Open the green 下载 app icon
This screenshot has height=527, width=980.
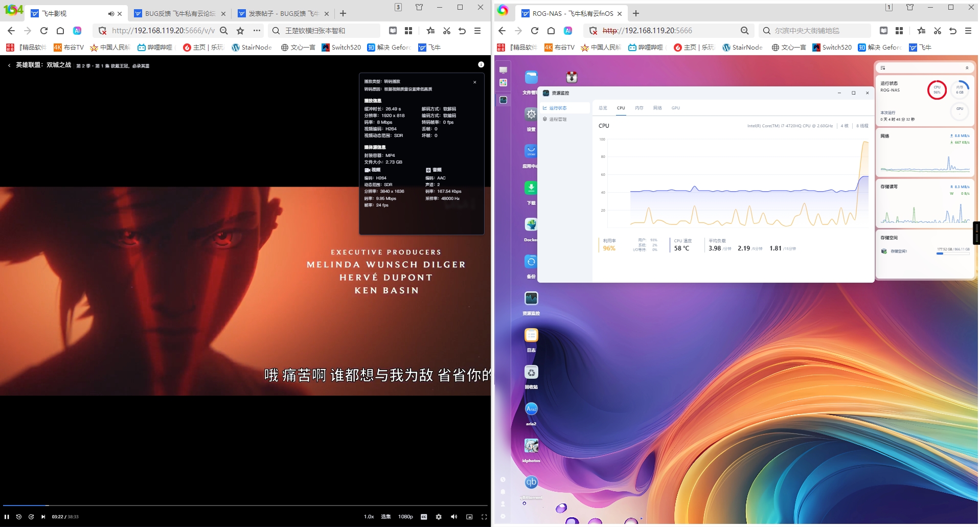(531, 188)
